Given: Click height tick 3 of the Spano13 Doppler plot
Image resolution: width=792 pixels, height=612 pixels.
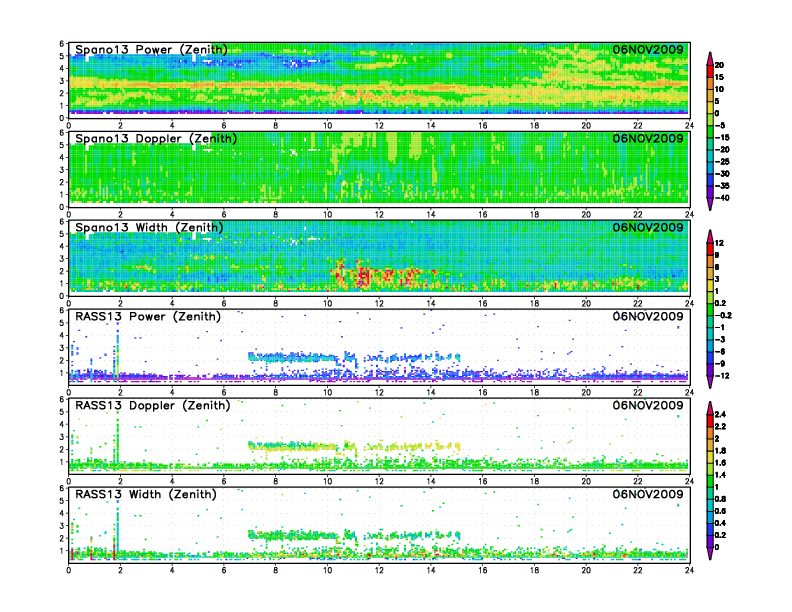Looking at the screenshot, I should (x=62, y=170).
